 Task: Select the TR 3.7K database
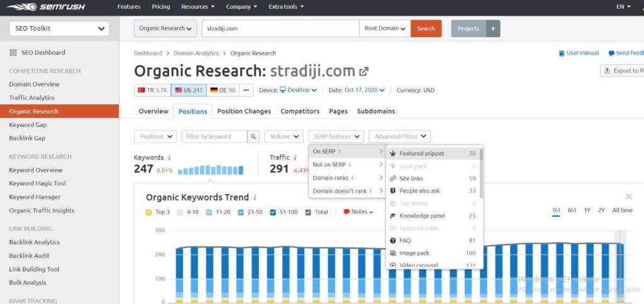pos(152,90)
